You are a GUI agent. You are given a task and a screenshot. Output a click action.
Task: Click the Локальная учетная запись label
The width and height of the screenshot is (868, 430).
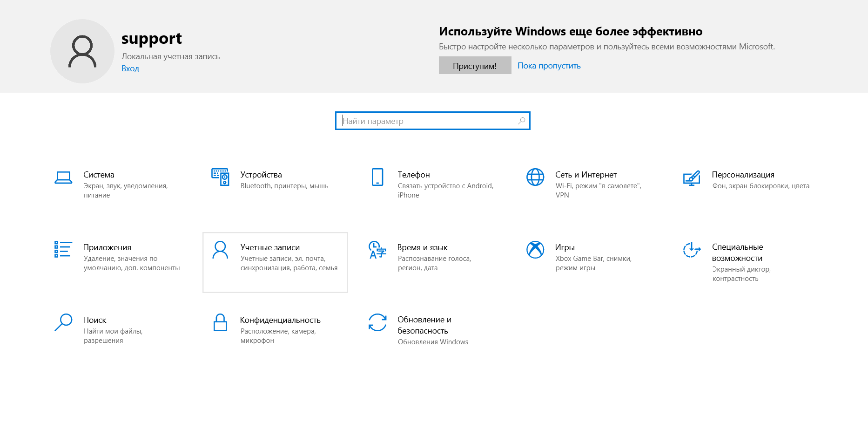coord(171,56)
